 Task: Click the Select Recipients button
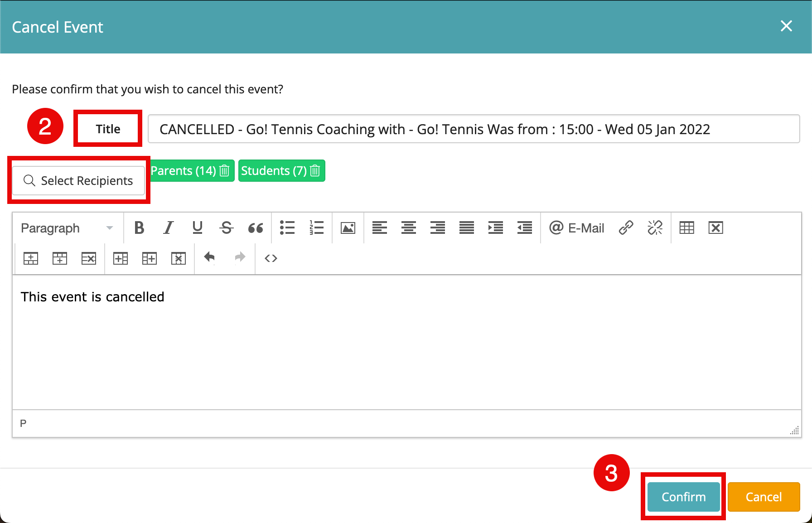(x=78, y=180)
